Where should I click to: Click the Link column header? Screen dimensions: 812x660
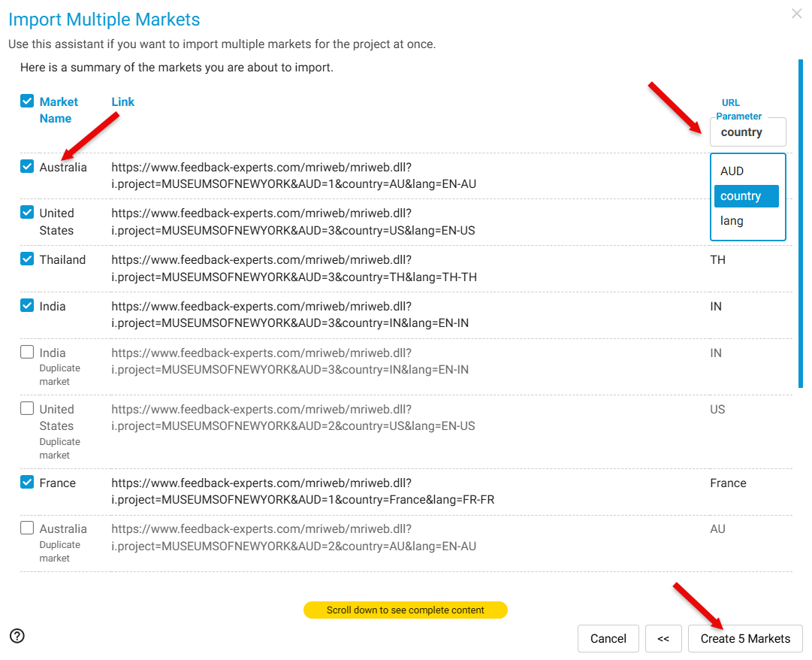pos(122,101)
